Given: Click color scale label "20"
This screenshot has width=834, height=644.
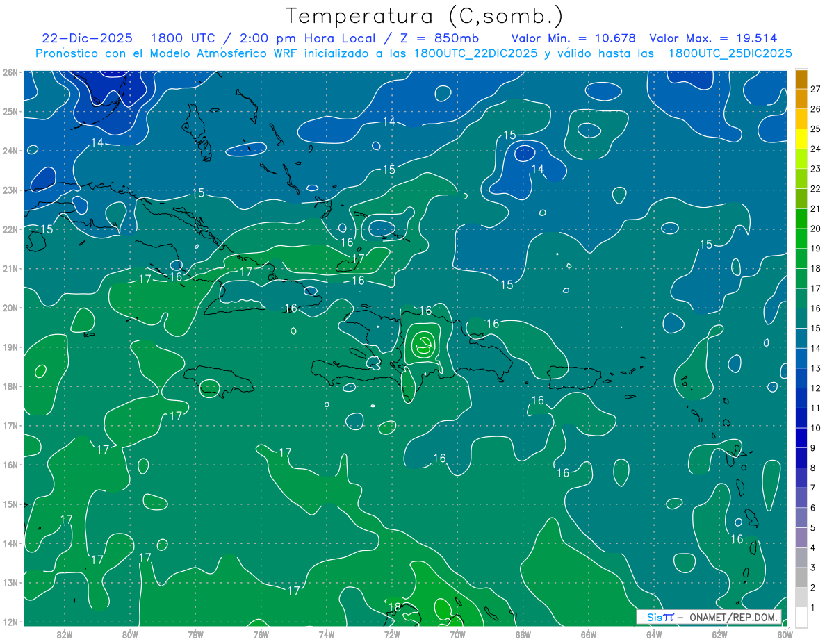Looking at the screenshot, I should (816, 229).
